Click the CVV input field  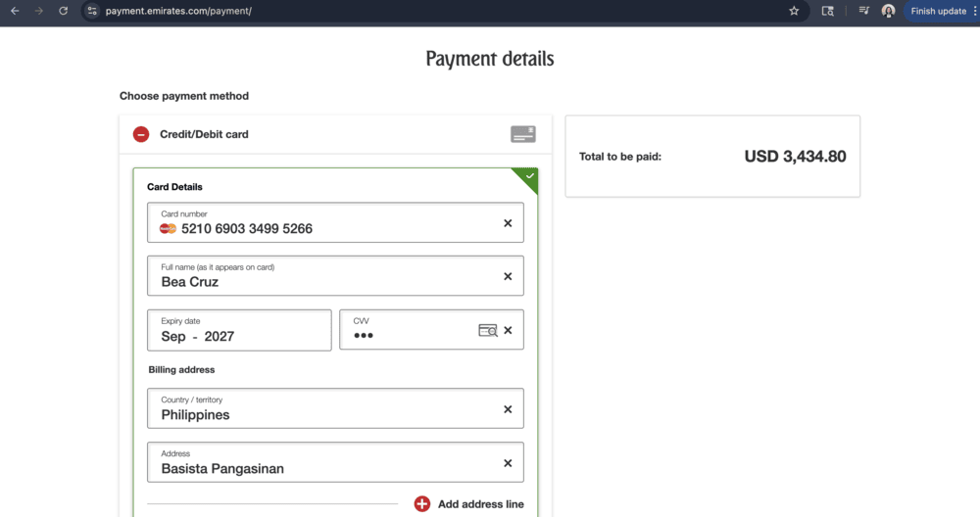tap(431, 330)
